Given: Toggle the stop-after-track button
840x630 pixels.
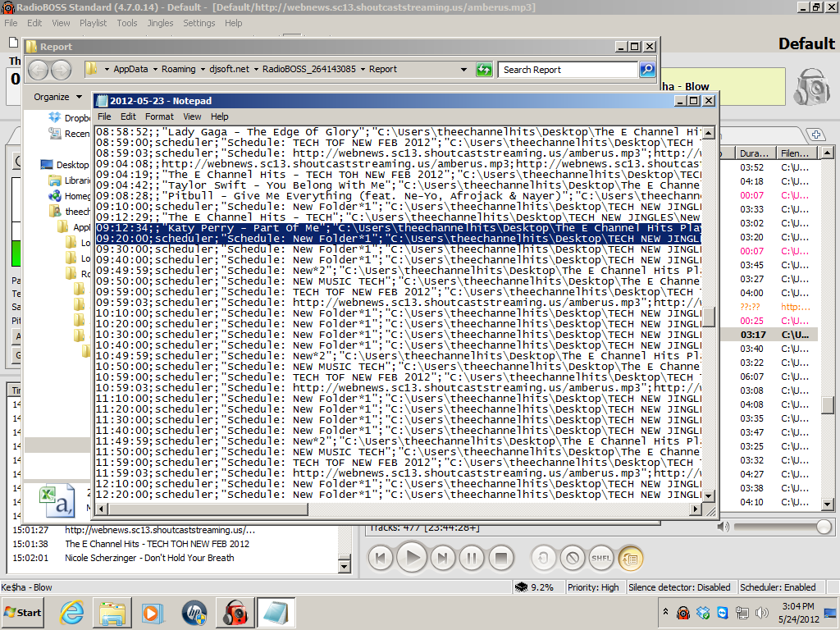Looking at the screenshot, I should (x=572, y=558).
